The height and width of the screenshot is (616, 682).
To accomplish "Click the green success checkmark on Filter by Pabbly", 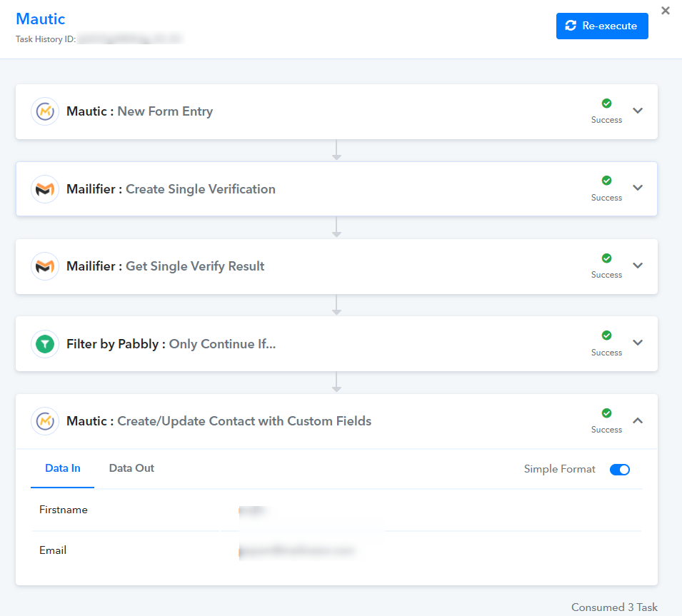I will (606, 335).
